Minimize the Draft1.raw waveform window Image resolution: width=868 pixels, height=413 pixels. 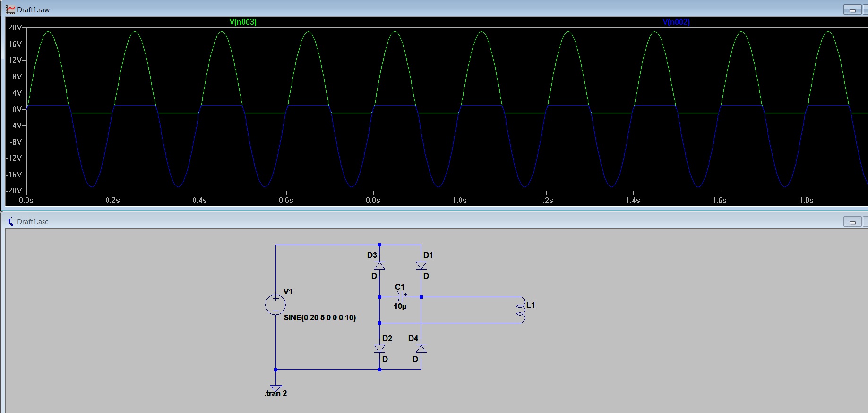tap(852, 10)
